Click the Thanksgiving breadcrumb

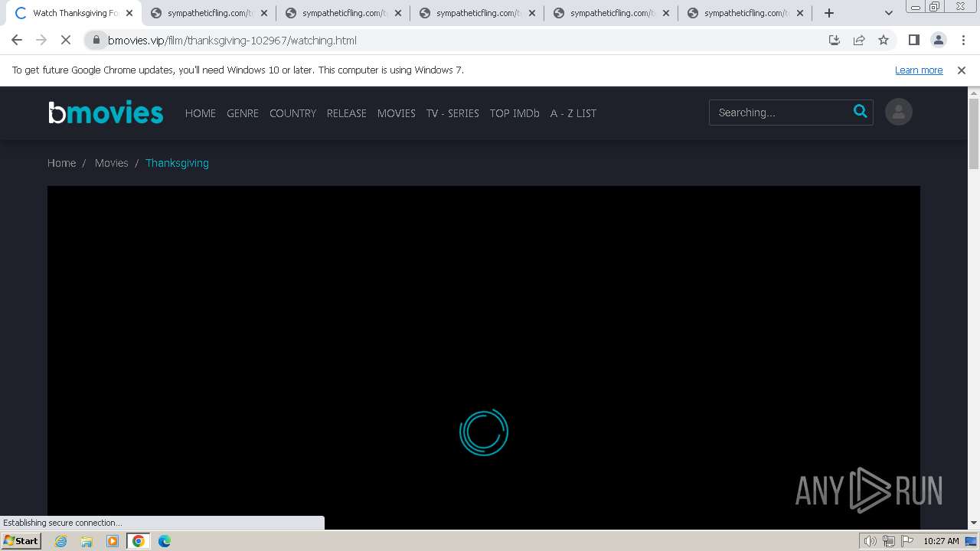tap(177, 163)
